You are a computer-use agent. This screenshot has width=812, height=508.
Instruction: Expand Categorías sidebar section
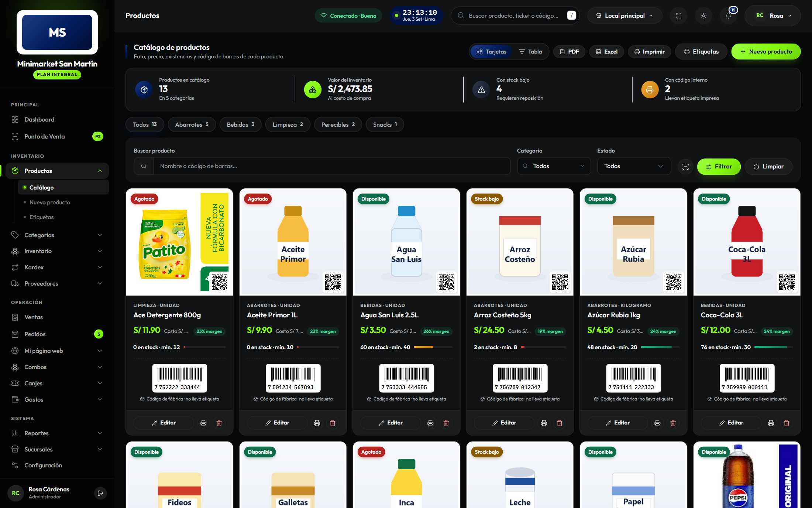click(x=57, y=235)
